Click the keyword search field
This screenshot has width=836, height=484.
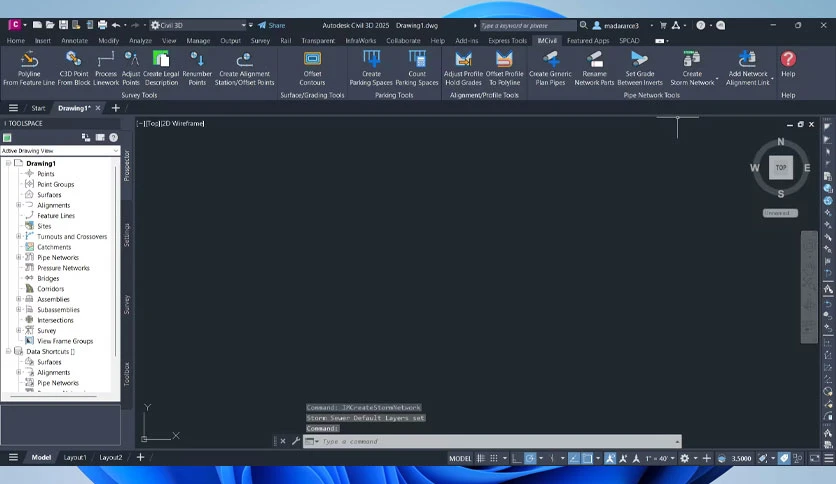click(x=527, y=25)
